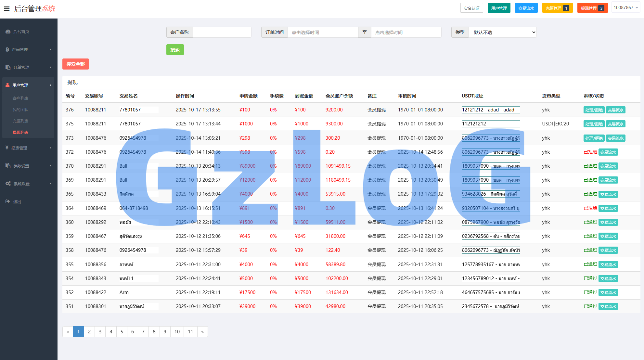Click the yen icon for 报表管理
The height and width of the screenshot is (360, 644).
coord(7,148)
